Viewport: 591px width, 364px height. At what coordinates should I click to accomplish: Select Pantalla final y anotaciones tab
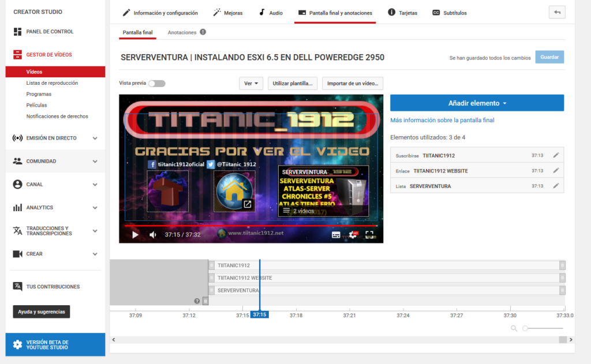click(x=335, y=13)
